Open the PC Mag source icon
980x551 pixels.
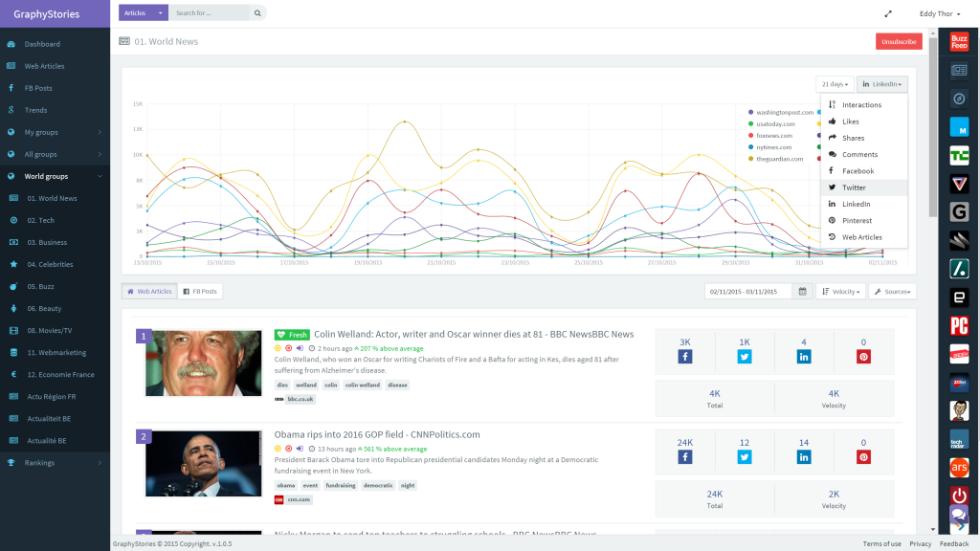pos(959,325)
